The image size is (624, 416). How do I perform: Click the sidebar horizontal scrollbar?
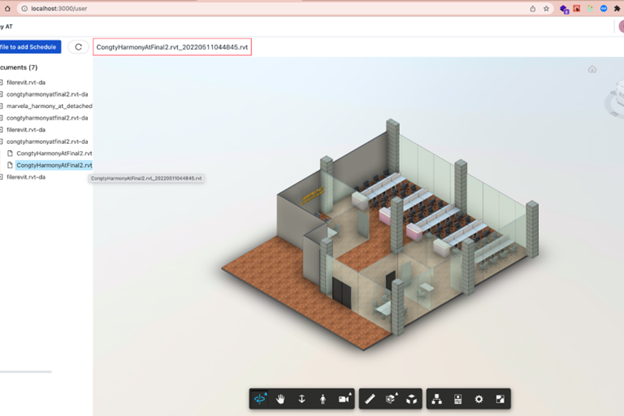26,371
